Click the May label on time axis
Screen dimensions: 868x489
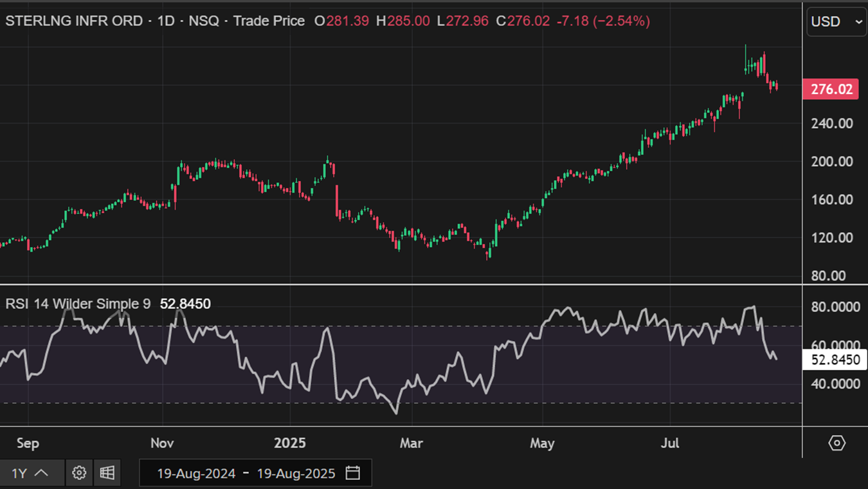[x=542, y=443]
